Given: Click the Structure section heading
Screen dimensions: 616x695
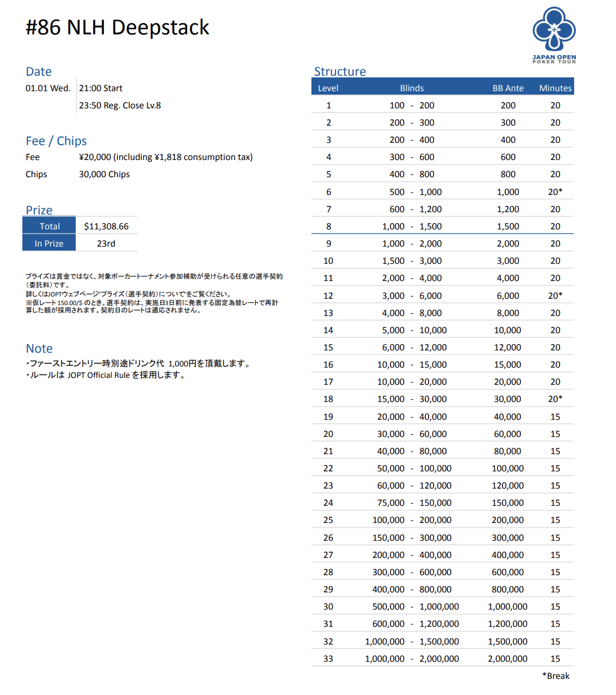Looking at the screenshot, I should pyautogui.click(x=340, y=72).
